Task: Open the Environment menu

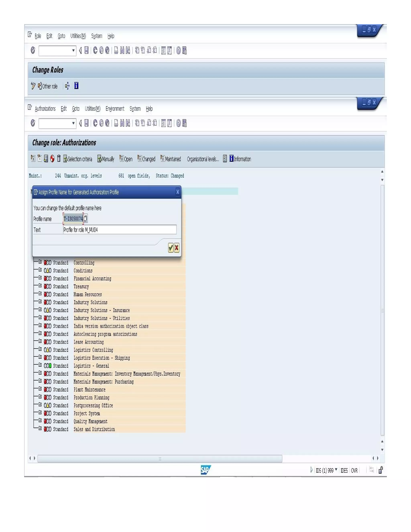Action: click(115, 109)
